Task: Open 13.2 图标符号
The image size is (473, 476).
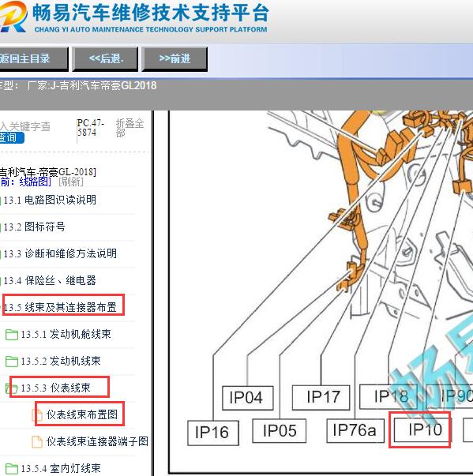Action: click(x=34, y=227)
